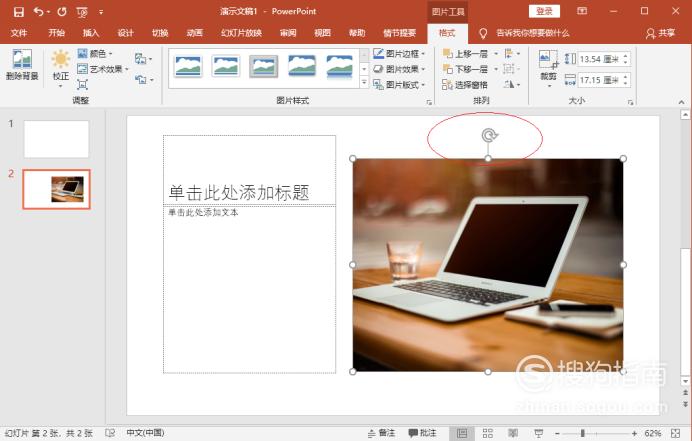The width and height of the screenshot is (692, 441).
Task: Open the Align objects dropdown icon
Action: [511, 54]
